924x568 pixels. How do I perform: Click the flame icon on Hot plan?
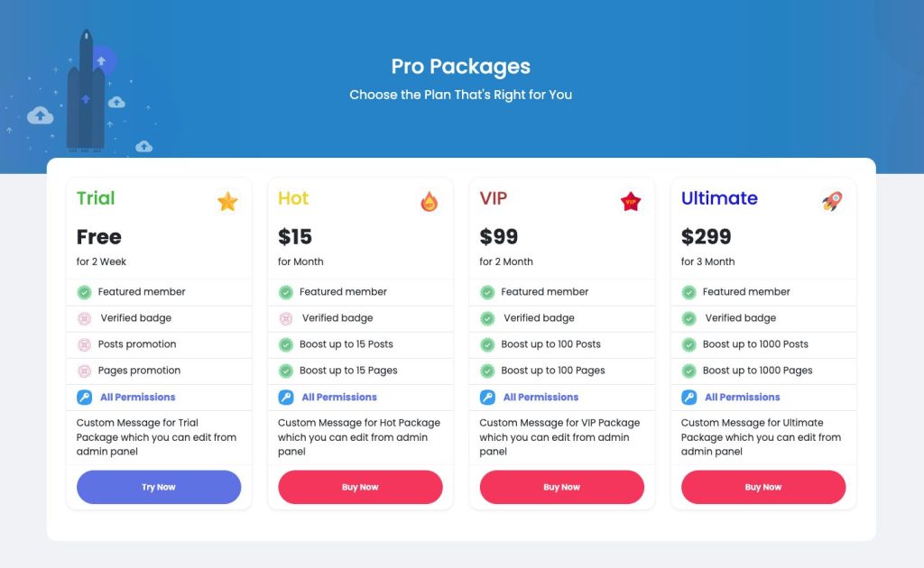(429, 201)
